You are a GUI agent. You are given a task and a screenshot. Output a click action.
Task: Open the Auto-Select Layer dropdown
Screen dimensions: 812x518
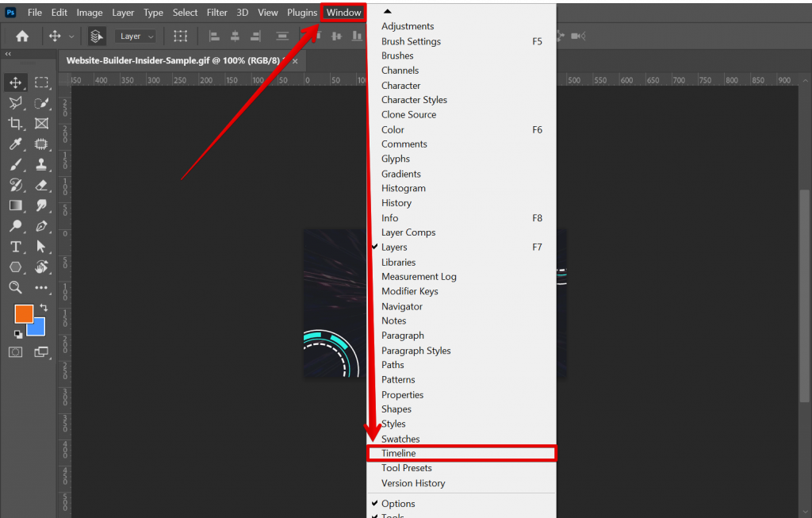(136, 36)
